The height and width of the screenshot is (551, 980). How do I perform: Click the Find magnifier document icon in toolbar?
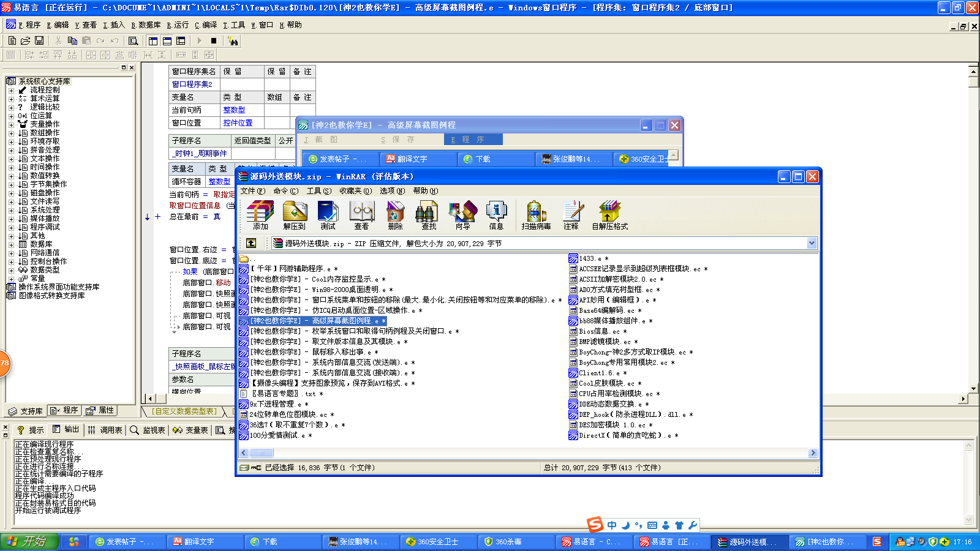click(x=133, y=41)
